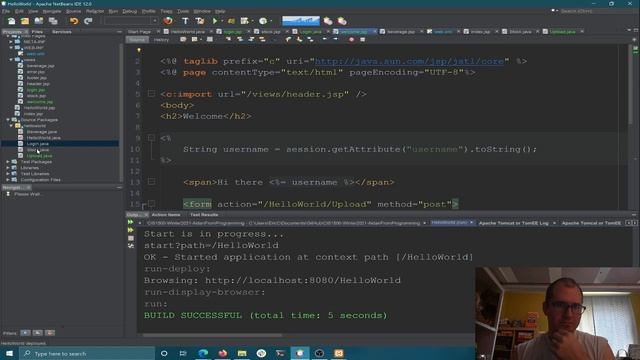This screenshot has width=640, height=360.
Task: Click the lightbulb hint icon on the first line
Action: [139, 50]
